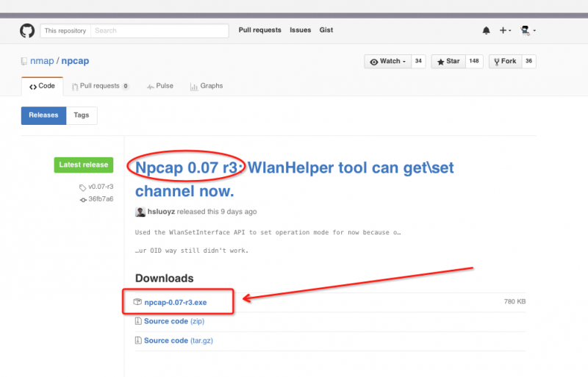Click the Graphs tab
The image size is (588, 377).
pos(207,86)
